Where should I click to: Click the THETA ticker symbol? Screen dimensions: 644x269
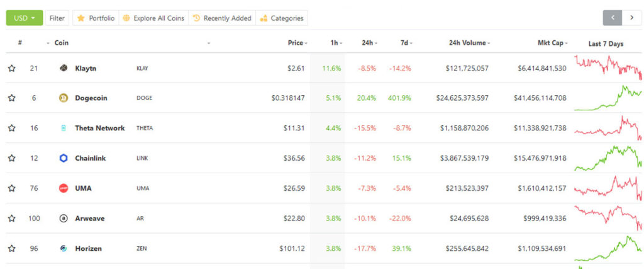145,128
